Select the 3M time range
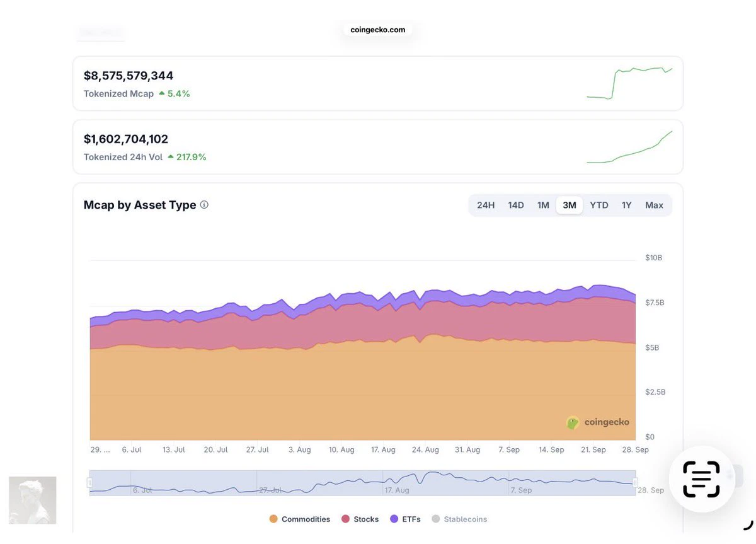Screen dimensions: 756x544 point(570,205)
